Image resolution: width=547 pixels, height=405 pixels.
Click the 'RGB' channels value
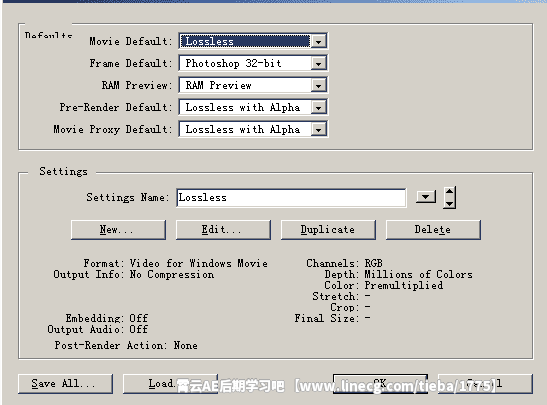point(373,263)
